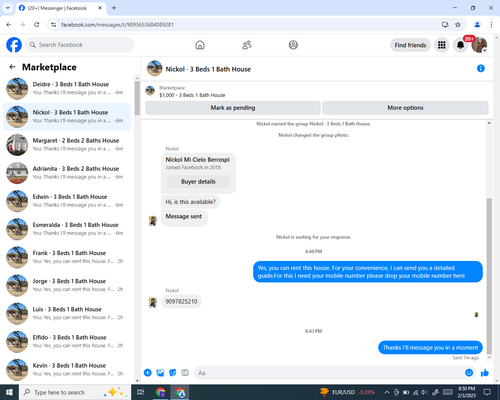
Task: Open a new browser tab
Action: pyautogui.click(x=114, y=8)
